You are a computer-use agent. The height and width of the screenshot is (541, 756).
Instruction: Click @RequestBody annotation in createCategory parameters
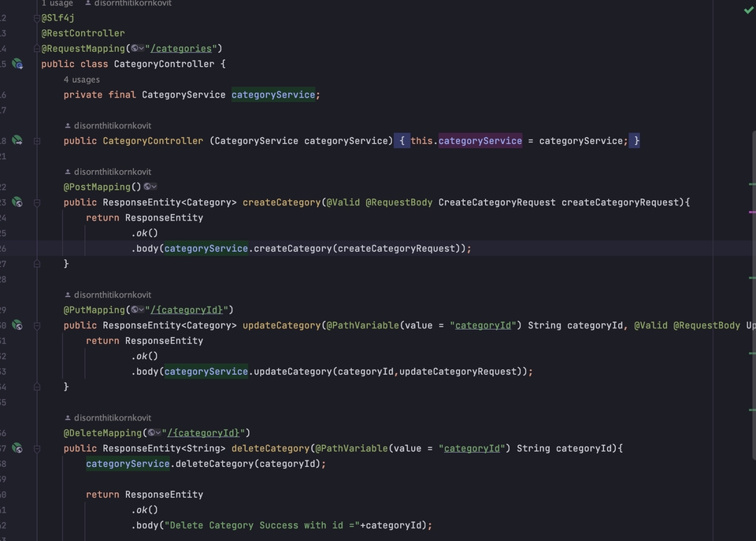point(399,202)
